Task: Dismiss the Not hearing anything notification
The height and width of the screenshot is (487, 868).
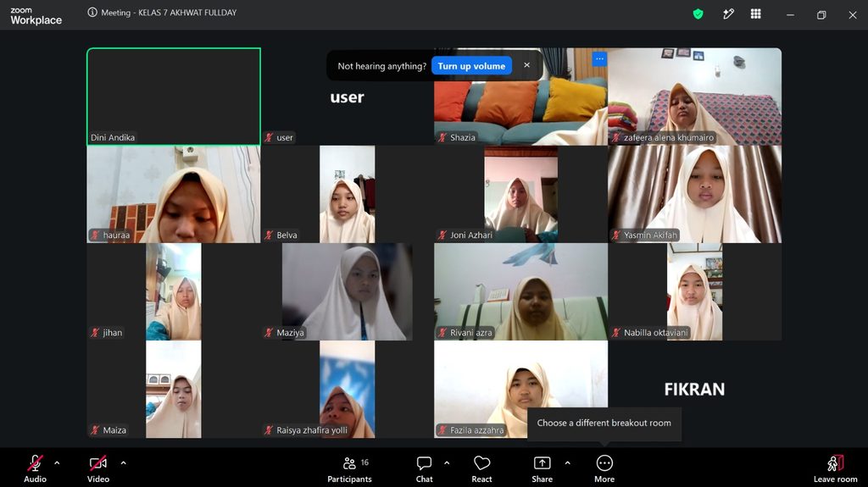Action: [x=527, y=65]
